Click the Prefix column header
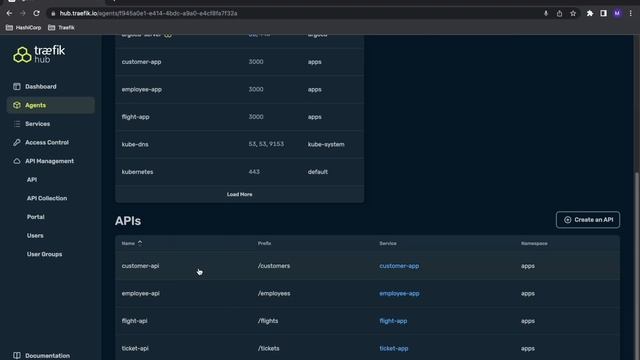Viewport: 640px width, 360px height. (264, 243)
